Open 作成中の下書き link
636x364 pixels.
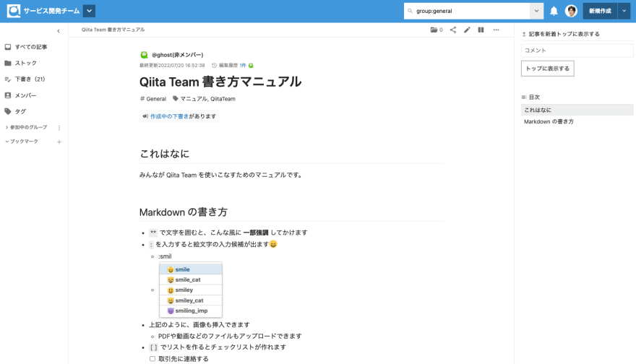tap(170, 116)
